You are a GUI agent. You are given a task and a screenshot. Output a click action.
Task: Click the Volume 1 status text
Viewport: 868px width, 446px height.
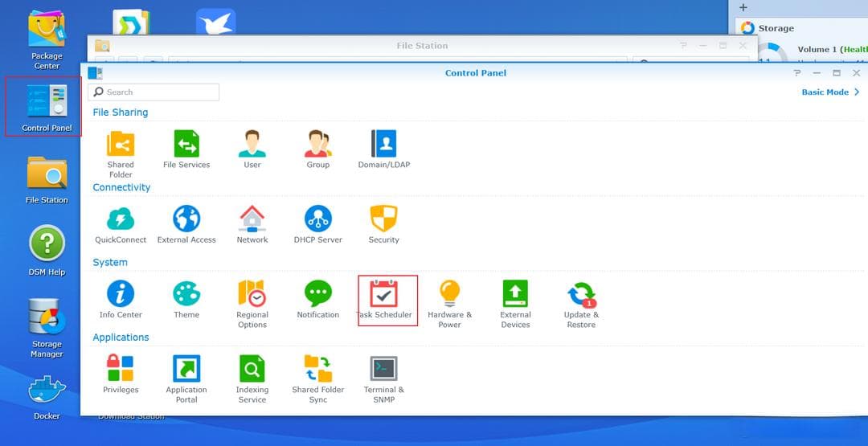click(832, 49)
